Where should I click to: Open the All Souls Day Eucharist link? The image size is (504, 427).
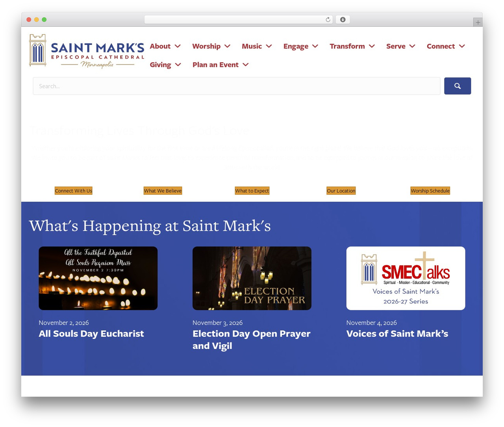[91, 334]
